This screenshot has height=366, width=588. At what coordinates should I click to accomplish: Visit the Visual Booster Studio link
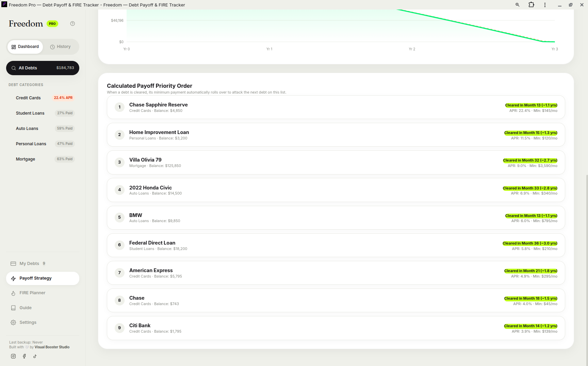(x=52, y=347)
